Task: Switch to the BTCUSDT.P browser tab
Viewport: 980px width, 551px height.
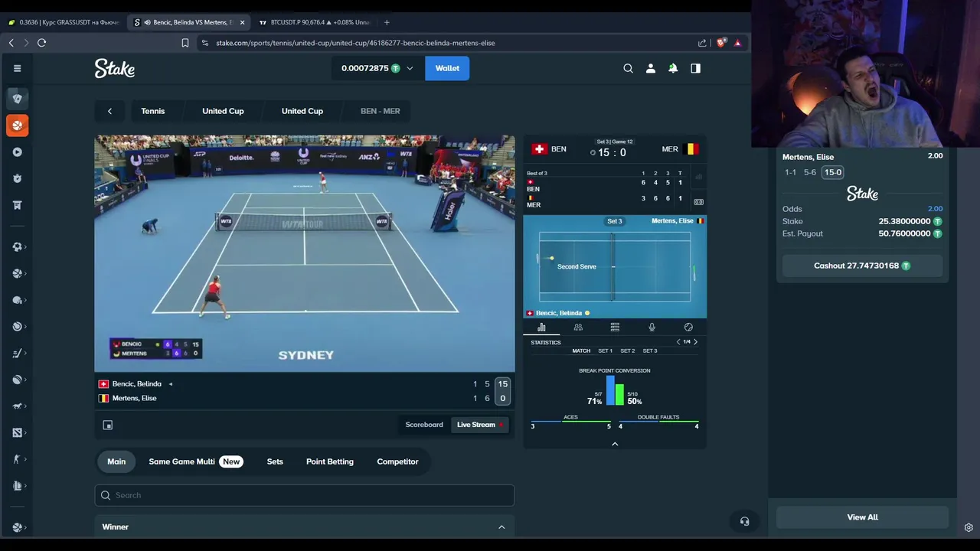Action: tap(315, 22)
